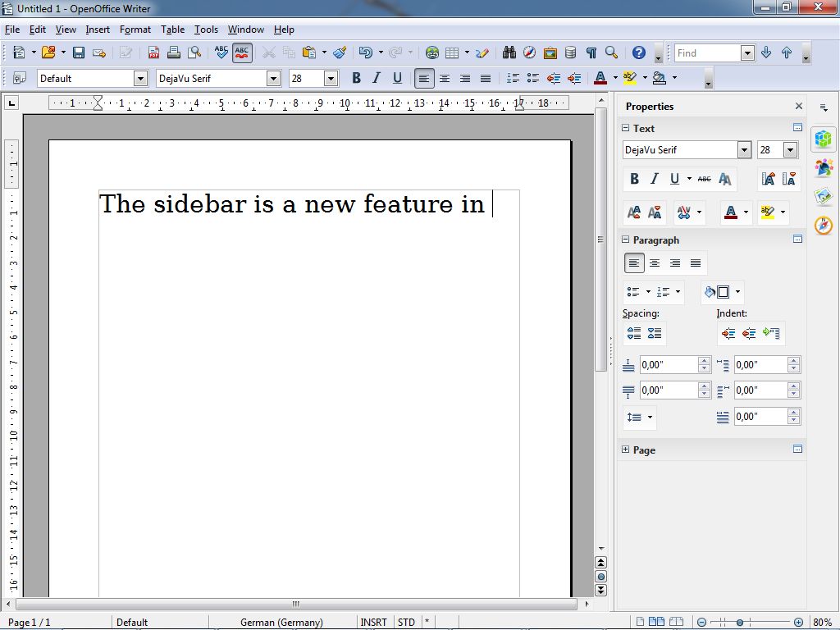Open the Navigator compass icon in sidebar

tap(824, 225)
